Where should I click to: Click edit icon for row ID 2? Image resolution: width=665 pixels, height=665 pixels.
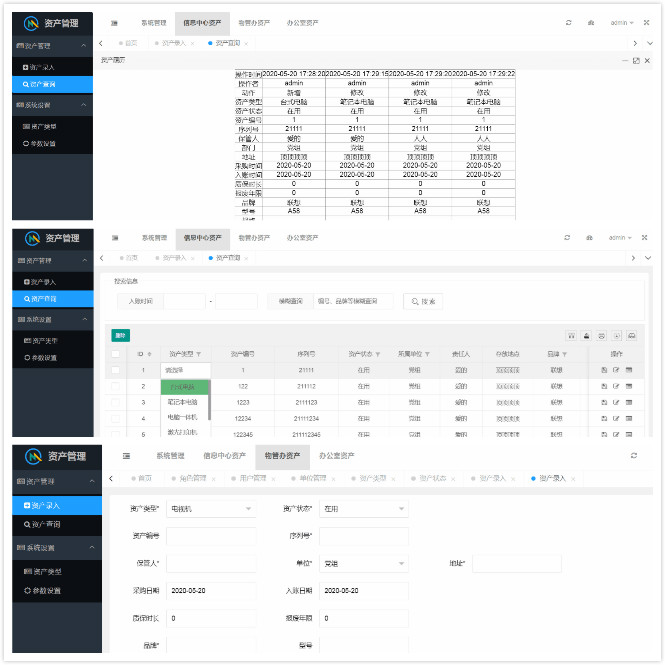tap(616, 386)
